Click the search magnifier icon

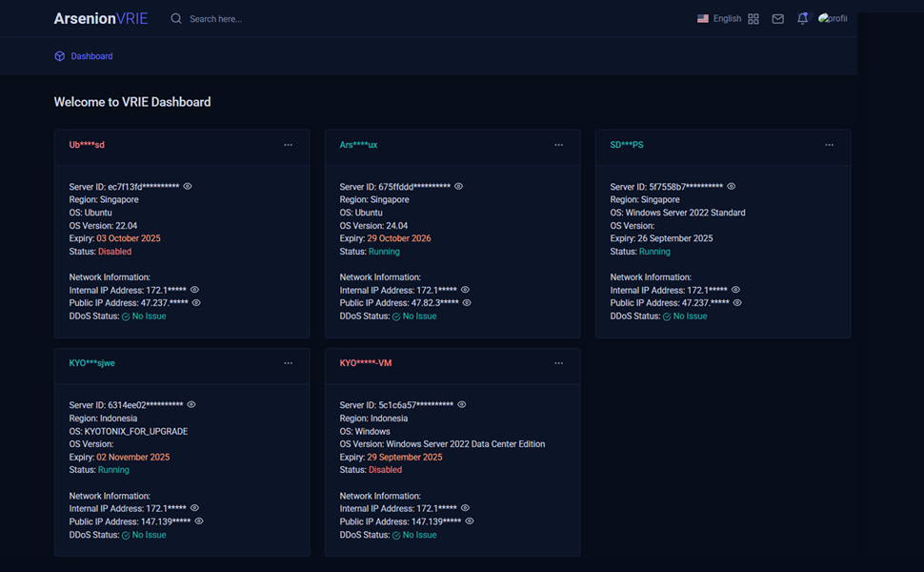pos(176,19)
